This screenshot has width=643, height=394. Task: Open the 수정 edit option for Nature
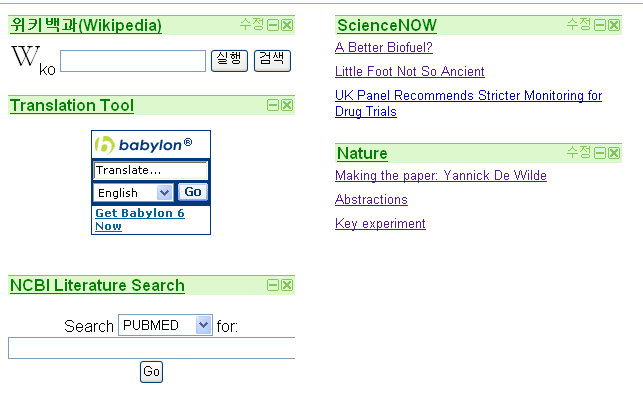(579, 152)
